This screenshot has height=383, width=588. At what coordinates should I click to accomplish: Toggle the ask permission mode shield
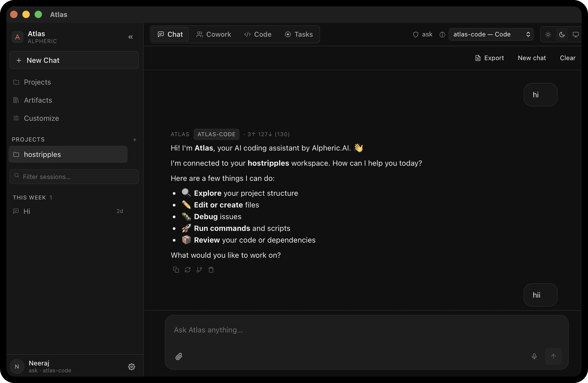(x=423, y=34)
